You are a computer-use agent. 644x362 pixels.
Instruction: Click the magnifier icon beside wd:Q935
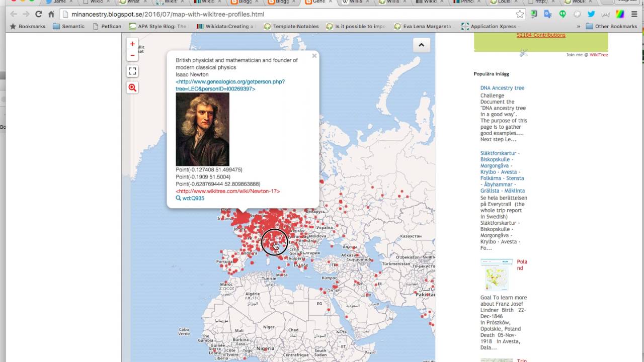click(x=178, y=198)
